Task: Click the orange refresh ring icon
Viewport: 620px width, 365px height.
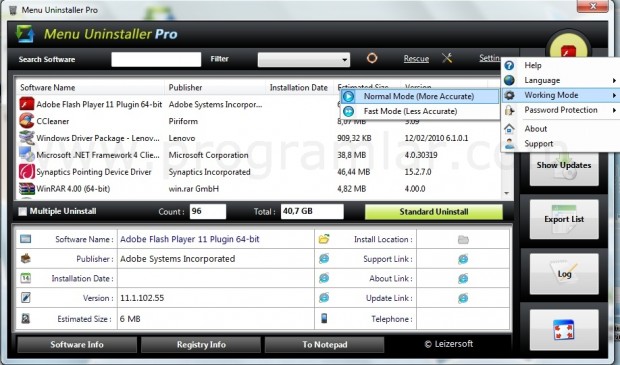Action: 372,58
